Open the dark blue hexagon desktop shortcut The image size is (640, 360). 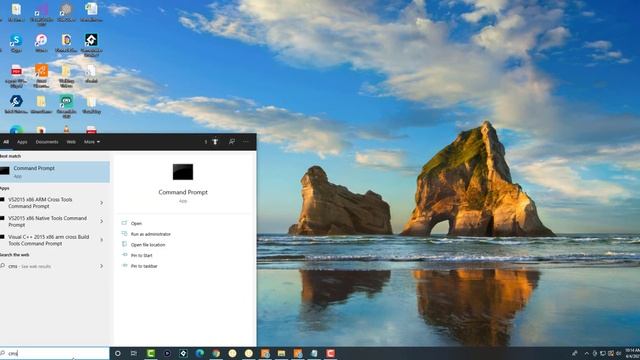(16, 104)
